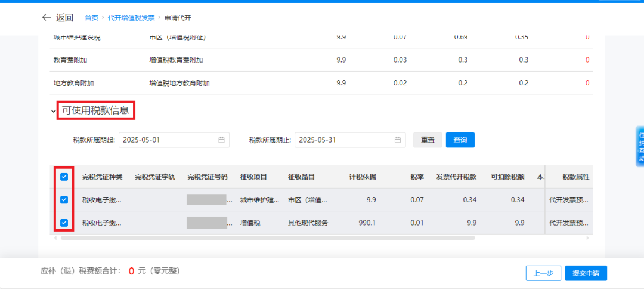Open the calendar icon in 税款所属期起 field
Image resolution: width=644 pixels, height=290 pixels.
click(221, 140)
